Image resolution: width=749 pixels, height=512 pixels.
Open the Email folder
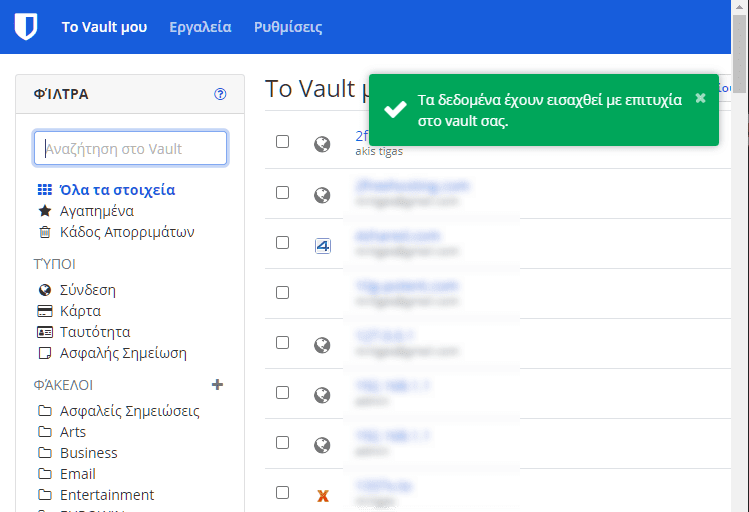(77, 474)
